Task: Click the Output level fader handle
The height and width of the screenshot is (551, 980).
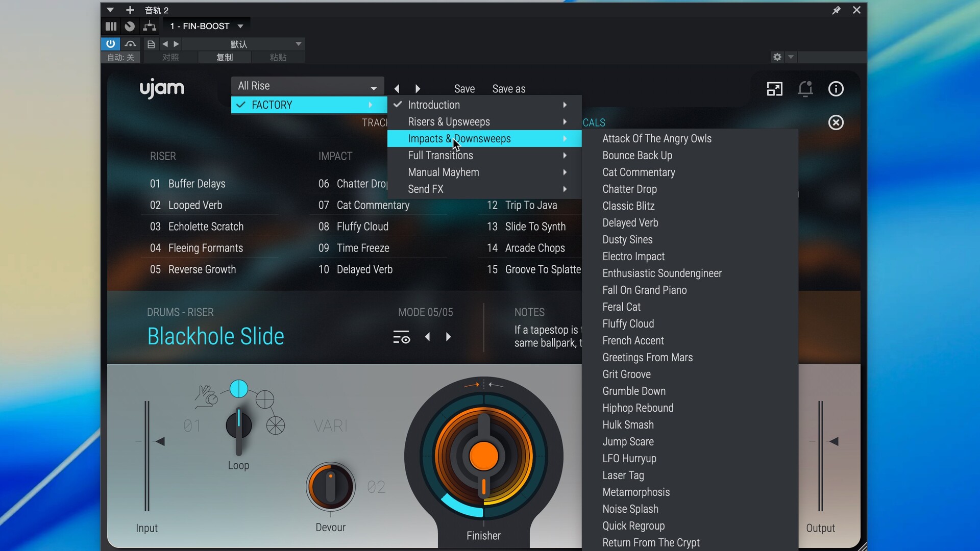Action: [x=834, y=442]
